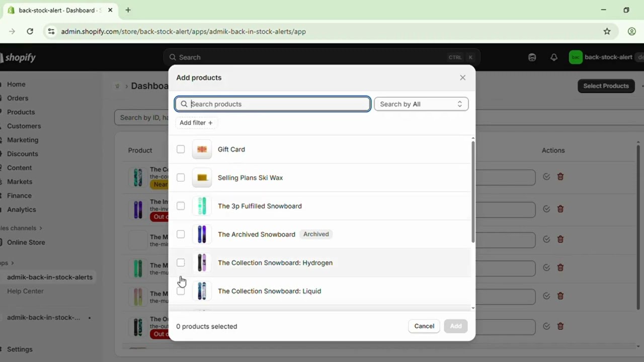Open Marketing in the sidebar
This screenshot has height=362, width=644.
pyautogui.click(x=23, y=140)
